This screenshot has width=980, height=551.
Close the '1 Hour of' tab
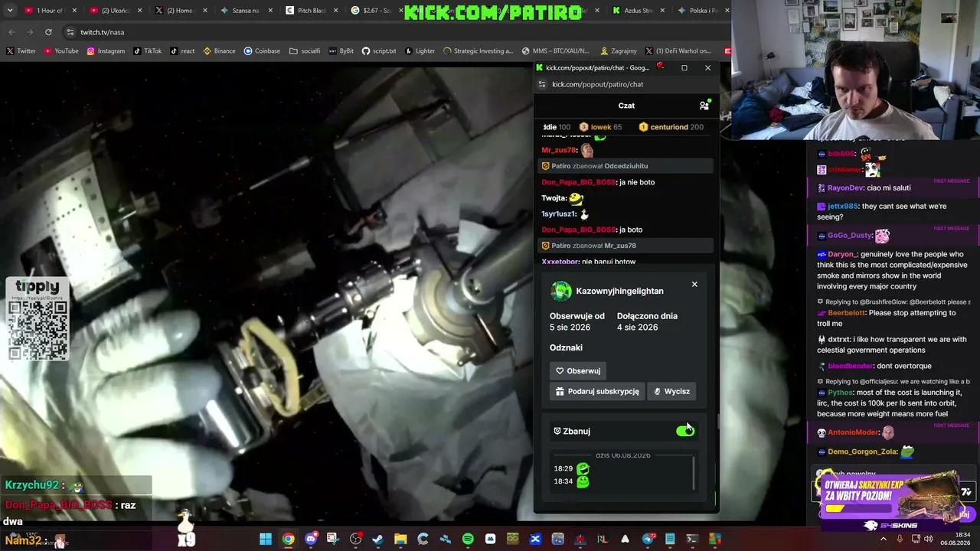pyautogui.click(x=74, y=11)
